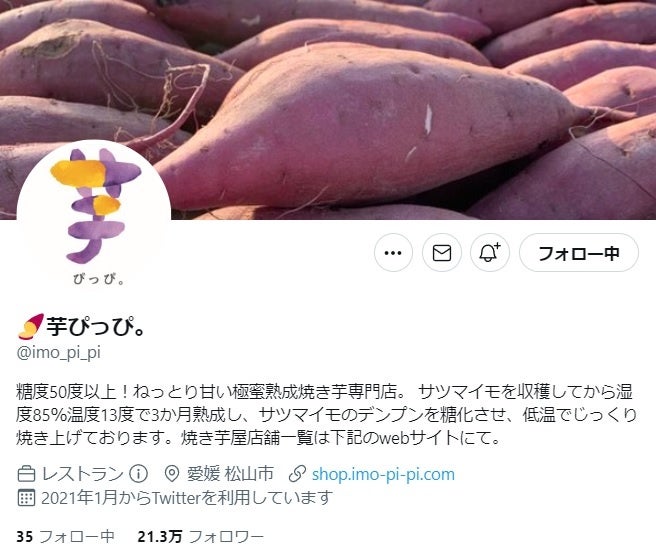Click the envelope message icon
This screenshot has width=656, height=553.
coord(442,253)
